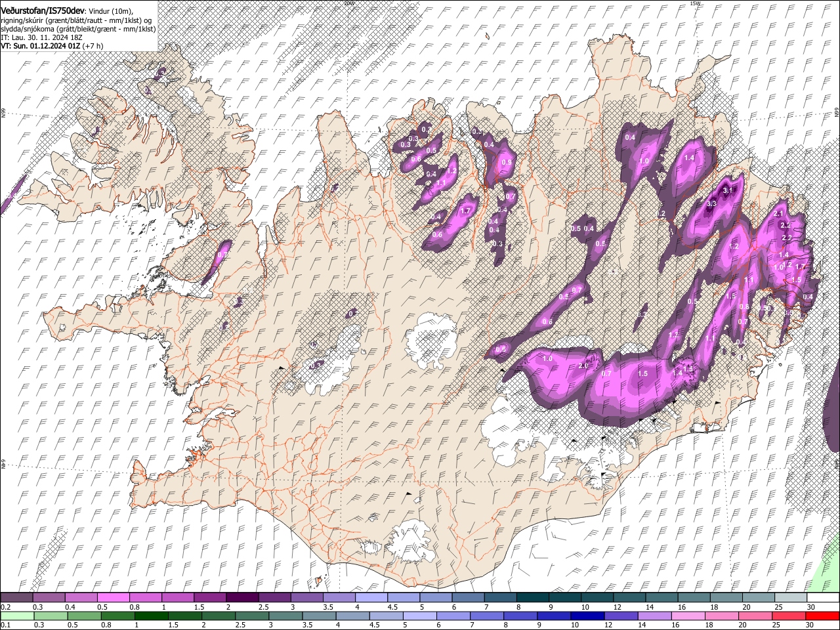This screenshot has height=630, width=840.
Task: Click the Veðurstofan/IS750dev title text
Action: (43, 10)
